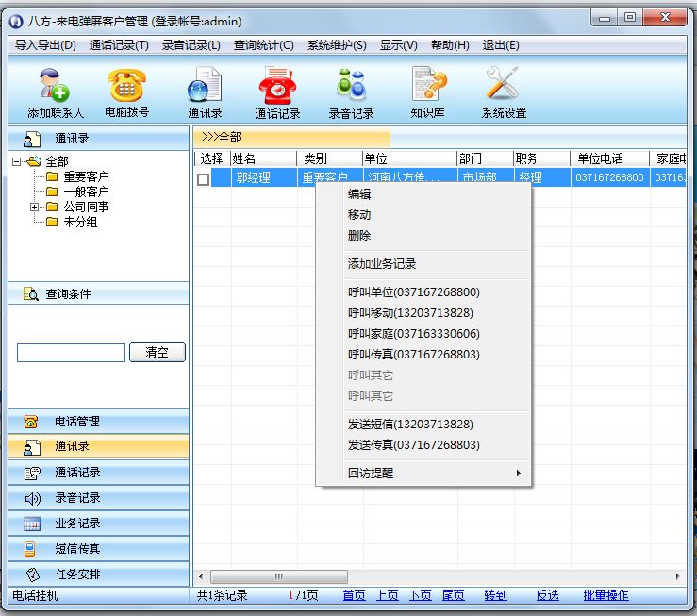
Task: Expand the 公司同事 folder node
Action: [x=35, y=208]
